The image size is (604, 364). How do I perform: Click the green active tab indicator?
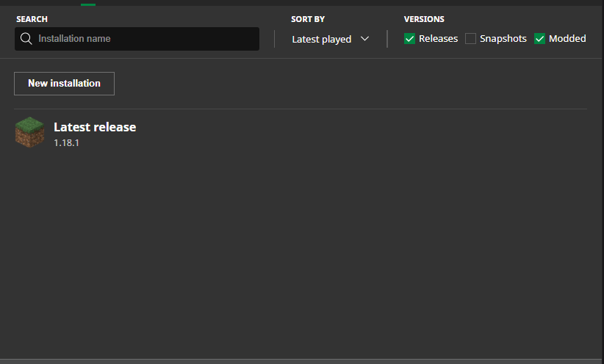click(x=88, y=4)
